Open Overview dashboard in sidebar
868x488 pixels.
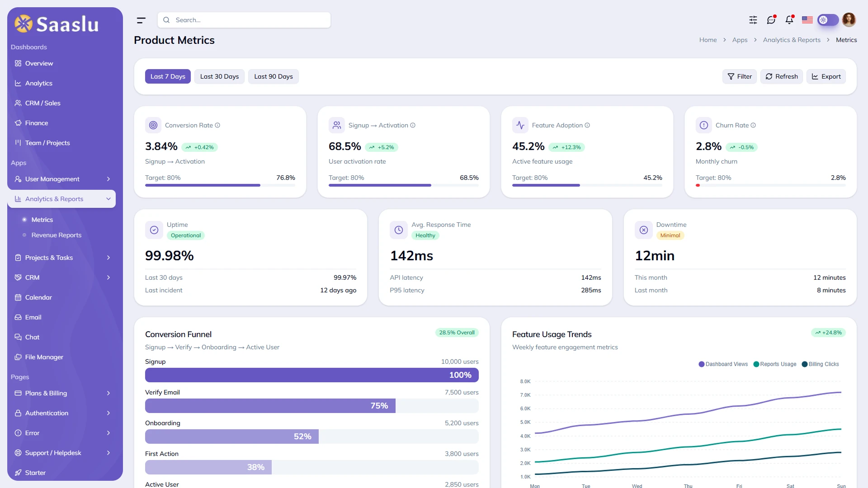tap(61, 63)
